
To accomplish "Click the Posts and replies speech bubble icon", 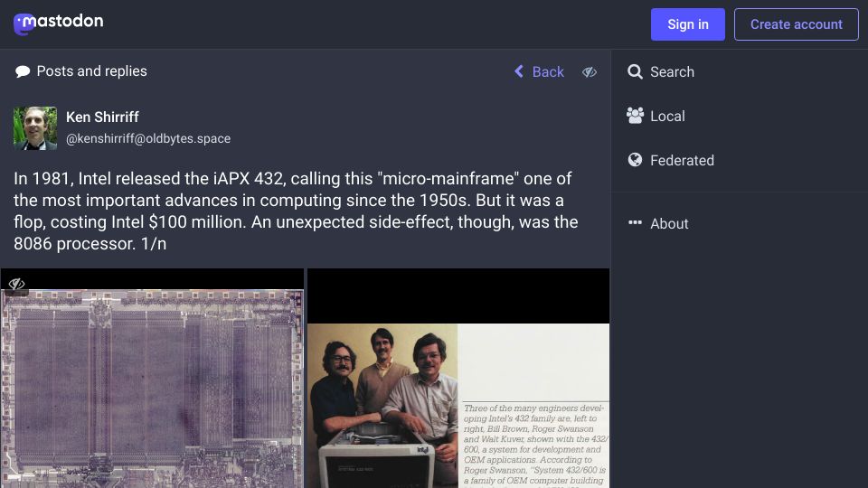I will 23,71.
